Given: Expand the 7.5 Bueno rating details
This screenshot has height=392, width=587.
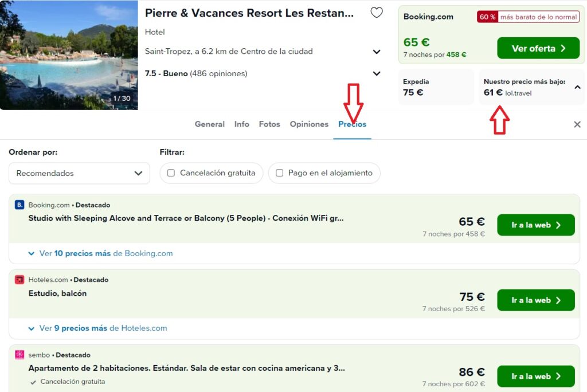Looking at the screenshot, I should click(x=377, y=74).
